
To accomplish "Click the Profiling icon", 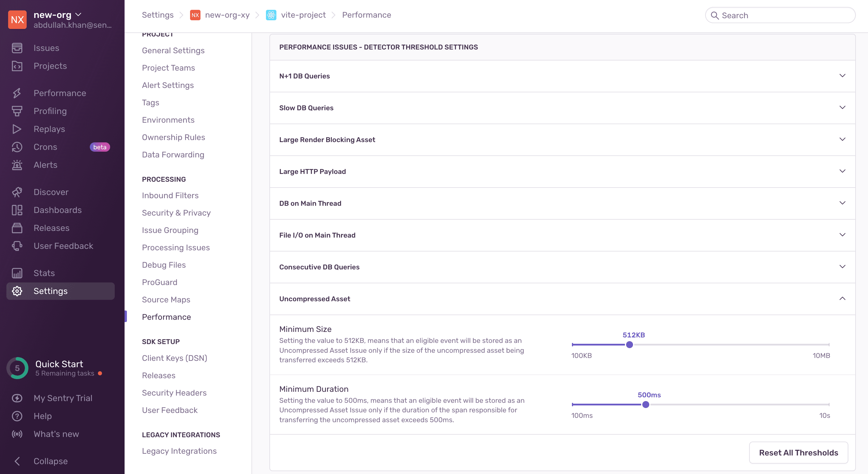I will click(x=17, y=111).
